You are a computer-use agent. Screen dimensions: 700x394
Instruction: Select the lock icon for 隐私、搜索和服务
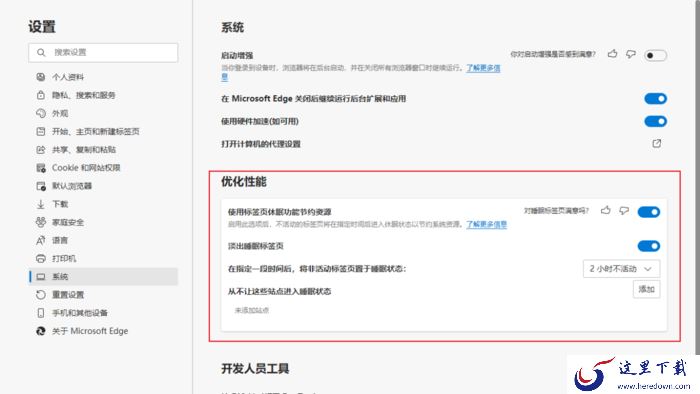(41, 95)
